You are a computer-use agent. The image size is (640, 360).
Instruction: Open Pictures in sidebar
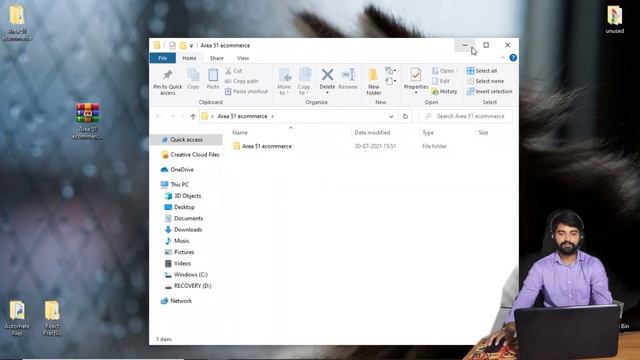pyautogui.click(x=180, y=252)
